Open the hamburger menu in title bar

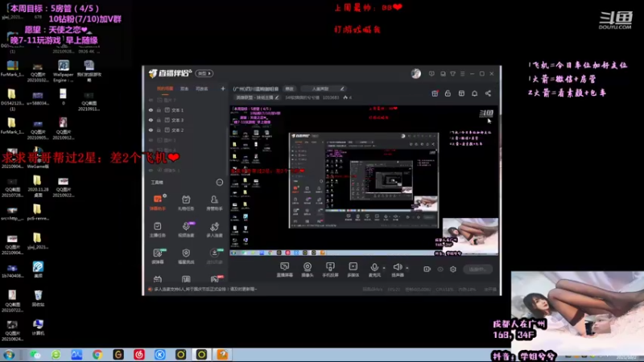tap(462, 74)
